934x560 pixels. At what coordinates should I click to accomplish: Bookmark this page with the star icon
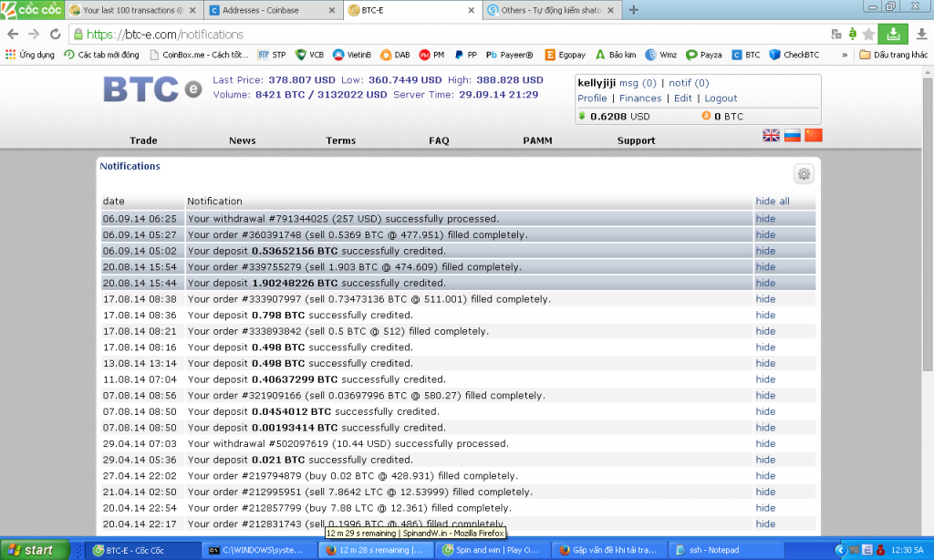coord(868,35)
